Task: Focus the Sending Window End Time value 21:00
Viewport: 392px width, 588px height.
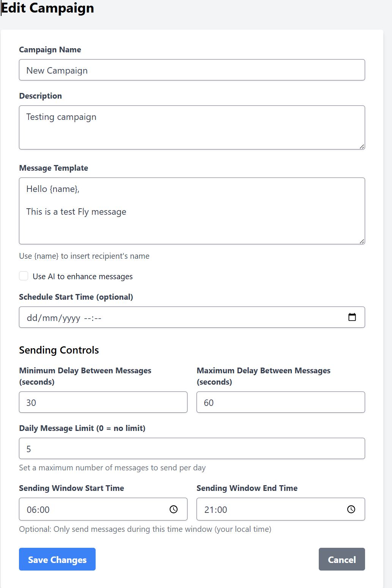Action: pos(216,509)
